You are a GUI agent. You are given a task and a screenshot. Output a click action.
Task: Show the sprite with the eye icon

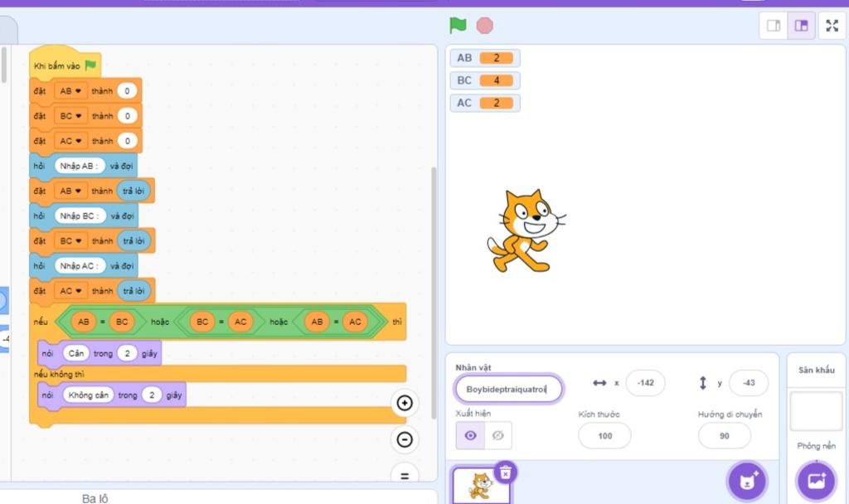tap(470, 435)
